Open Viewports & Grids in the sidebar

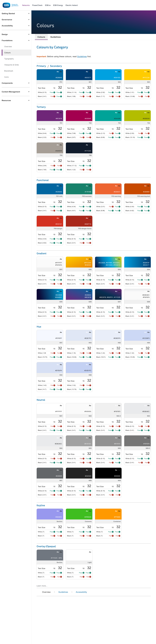(11, 65)
